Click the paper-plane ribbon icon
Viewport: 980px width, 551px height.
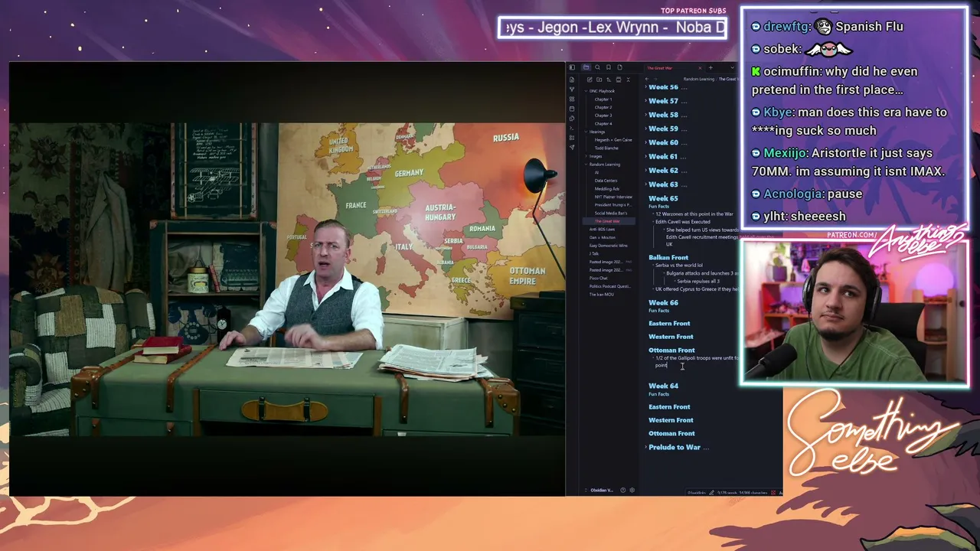coord(572,147)
